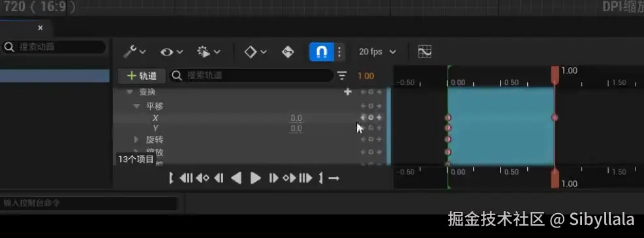Toggle the loop arrow button
This screenshot has width=644, height=238.
[x=334, y=178]
